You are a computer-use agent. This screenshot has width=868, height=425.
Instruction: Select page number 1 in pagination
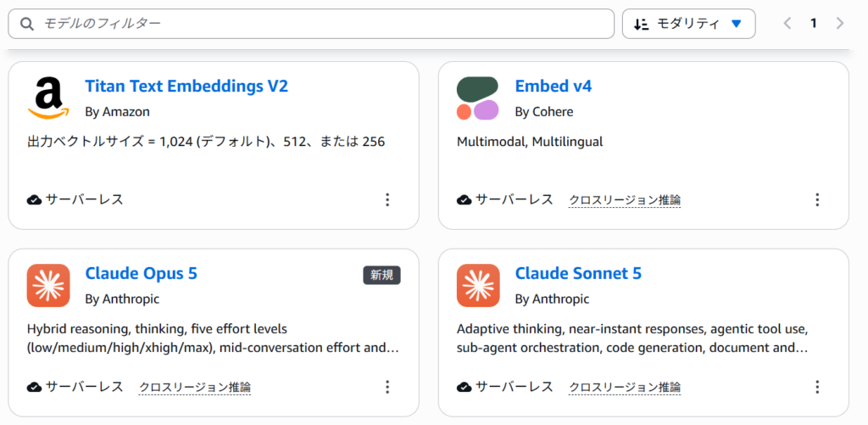814,23
